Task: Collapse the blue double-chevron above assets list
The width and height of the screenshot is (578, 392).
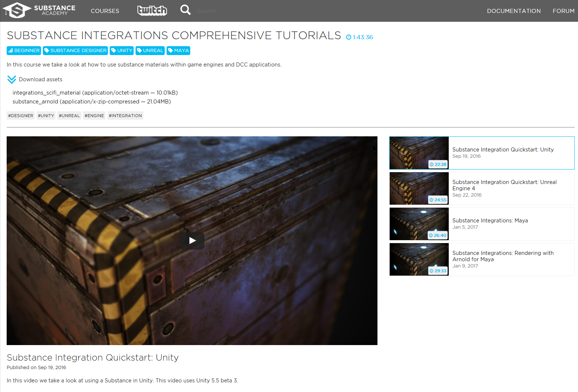Action: 11,79
